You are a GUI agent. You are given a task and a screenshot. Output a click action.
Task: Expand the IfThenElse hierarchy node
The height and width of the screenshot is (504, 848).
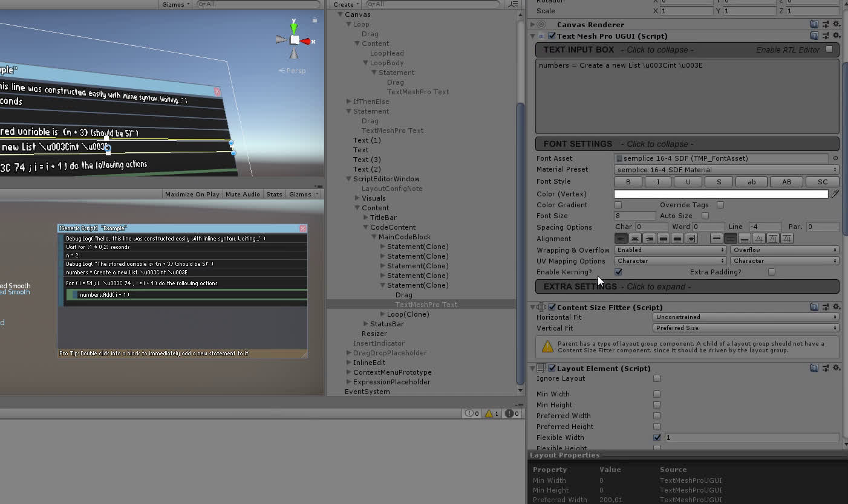coord(349,102)
